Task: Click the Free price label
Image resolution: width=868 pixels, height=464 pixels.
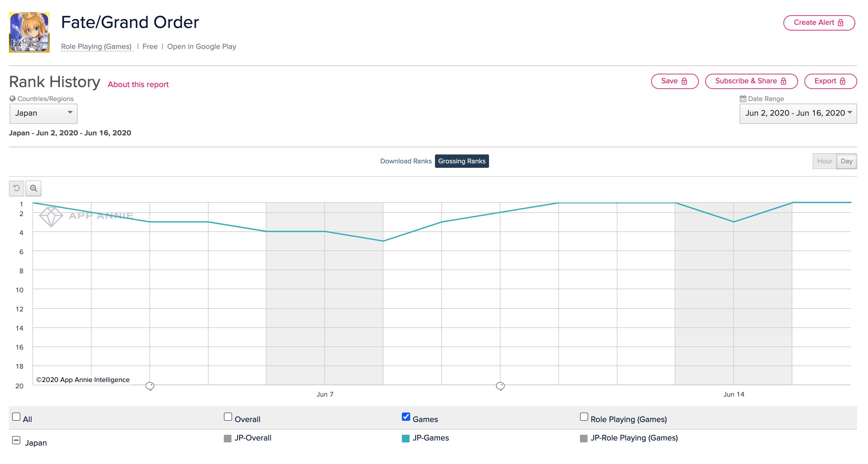Action: 150,46
